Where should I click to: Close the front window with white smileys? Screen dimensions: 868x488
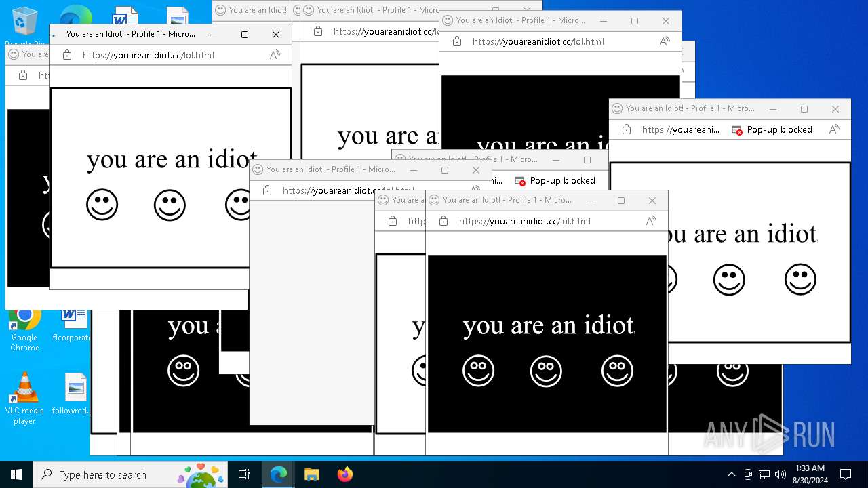[x=652, y=200]
